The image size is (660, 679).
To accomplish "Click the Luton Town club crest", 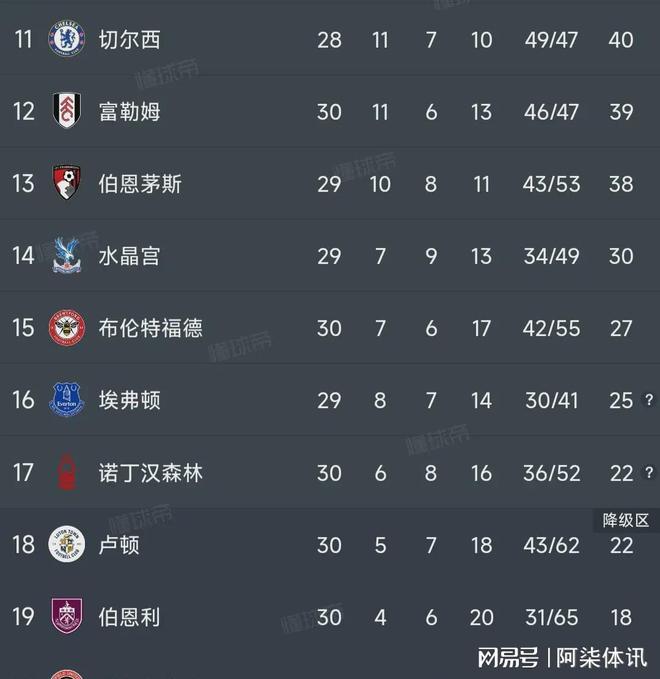I will pyautogui.click(x=68, y=544).
